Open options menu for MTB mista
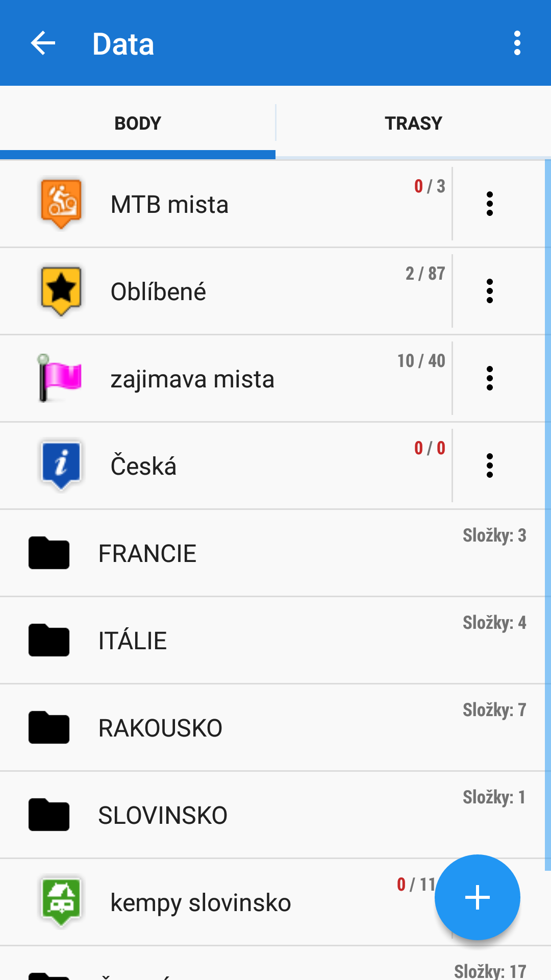The width and height of the screenshot is (551, 980). pyautogui.click(x=489, y=204)
